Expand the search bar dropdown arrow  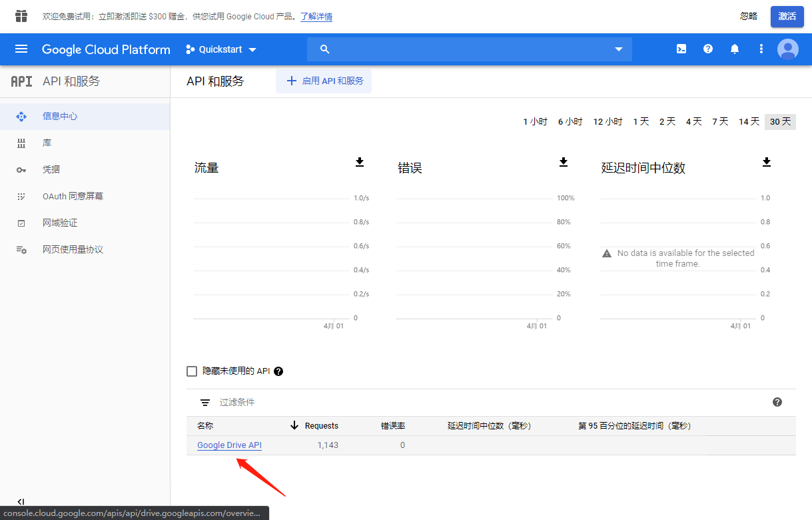[619, 49]
